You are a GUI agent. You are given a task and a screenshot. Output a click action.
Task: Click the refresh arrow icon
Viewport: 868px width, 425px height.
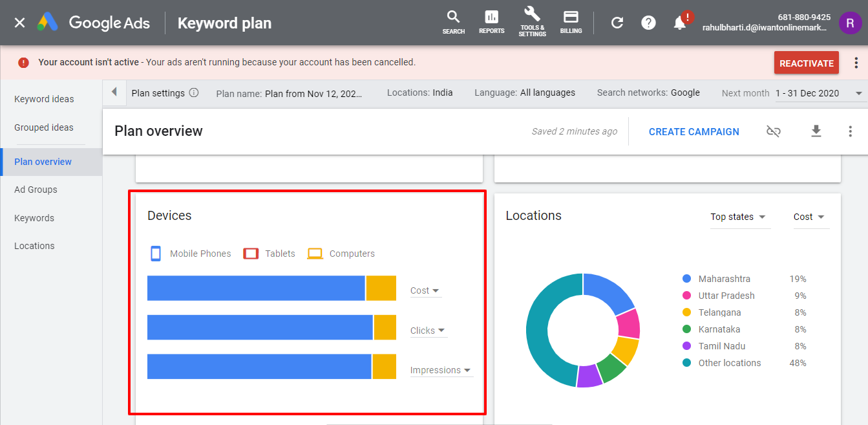(617, 23)
